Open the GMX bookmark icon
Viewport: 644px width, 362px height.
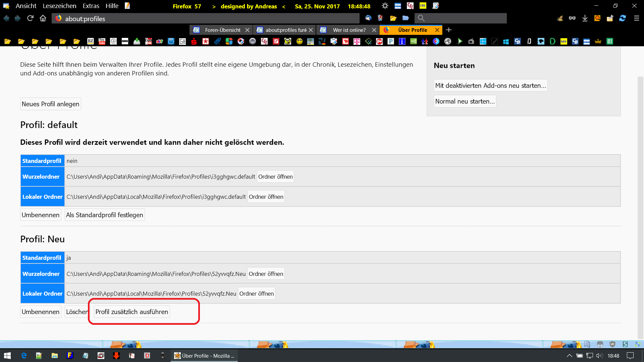tap(125, 41)
